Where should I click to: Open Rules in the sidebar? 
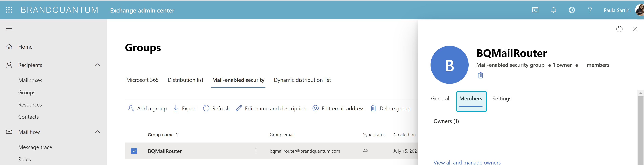25,159
